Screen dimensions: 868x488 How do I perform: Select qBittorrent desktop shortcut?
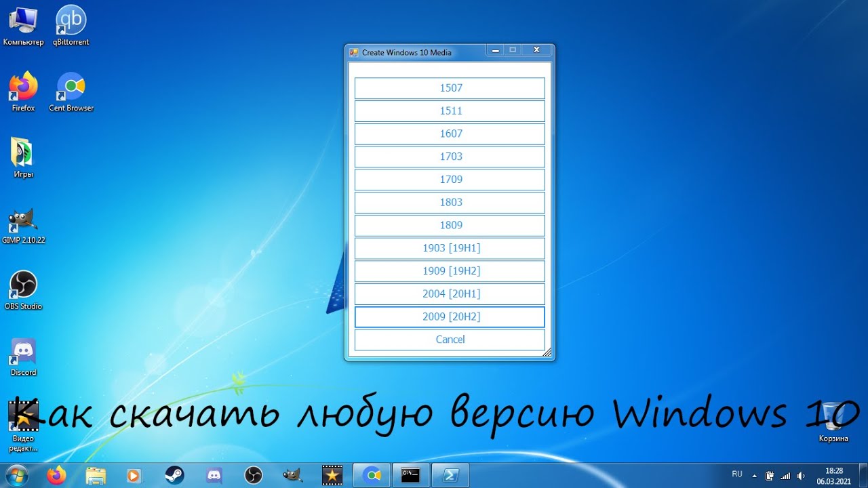pyautogui.click(x=71, y=26)
